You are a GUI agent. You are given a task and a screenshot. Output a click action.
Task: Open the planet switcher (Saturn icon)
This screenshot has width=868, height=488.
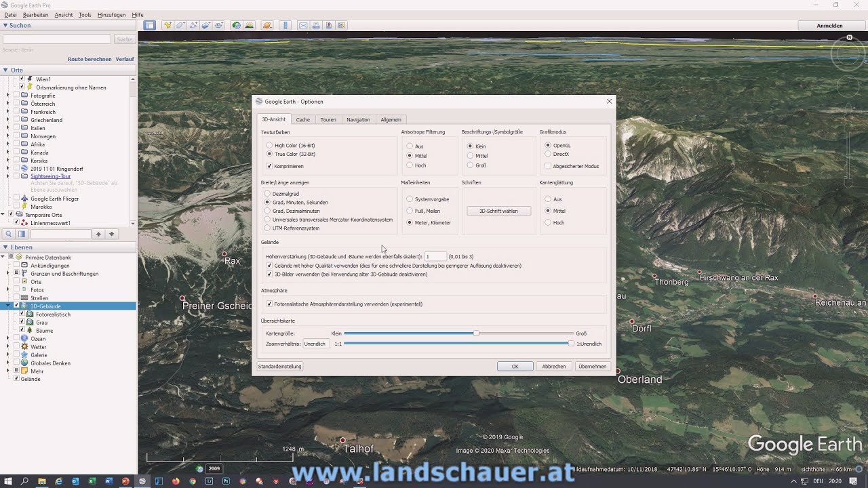(x=267, y=26)
